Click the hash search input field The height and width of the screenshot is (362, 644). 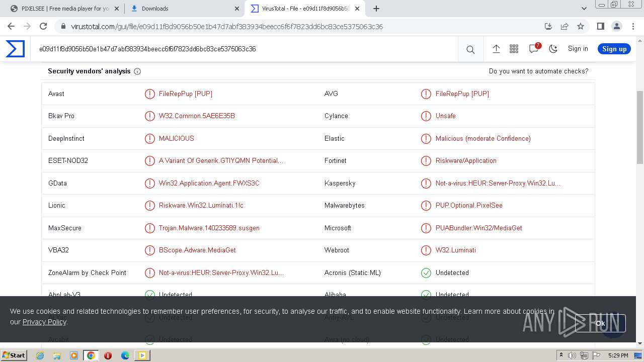(x=244, y=49)
